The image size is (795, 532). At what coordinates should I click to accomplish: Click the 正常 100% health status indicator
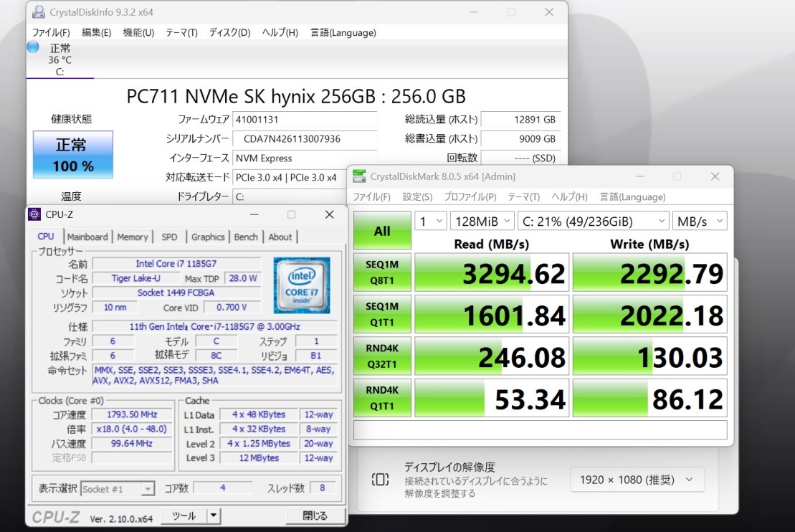(72, 155)
